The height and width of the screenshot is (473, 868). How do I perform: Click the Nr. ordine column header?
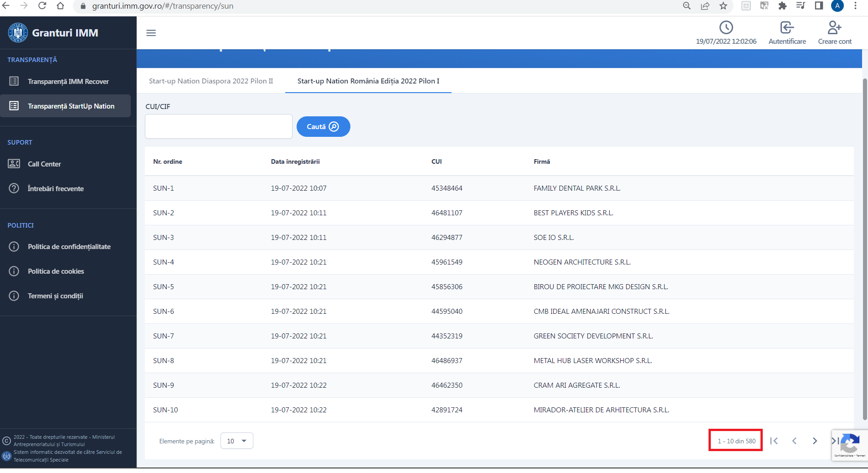168,161
